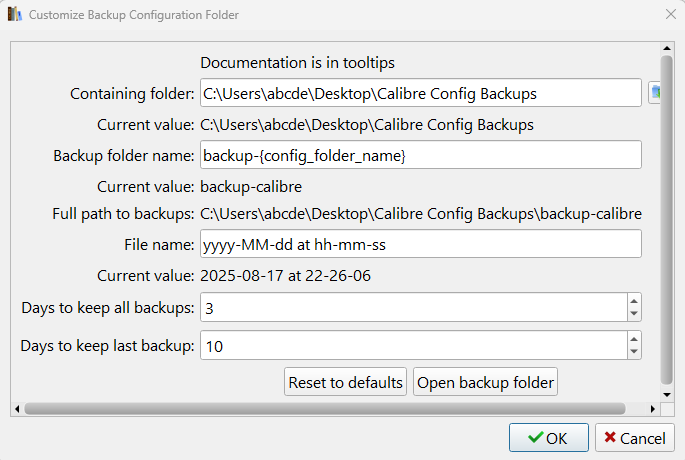
Task: Confirm settings with the OK button
Action: [548, 438]
